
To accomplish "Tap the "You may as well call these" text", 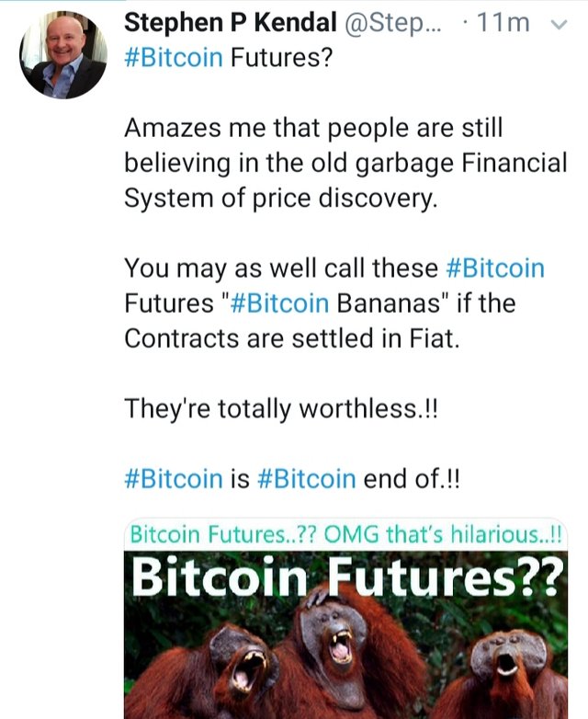I will tap(281, 268).
